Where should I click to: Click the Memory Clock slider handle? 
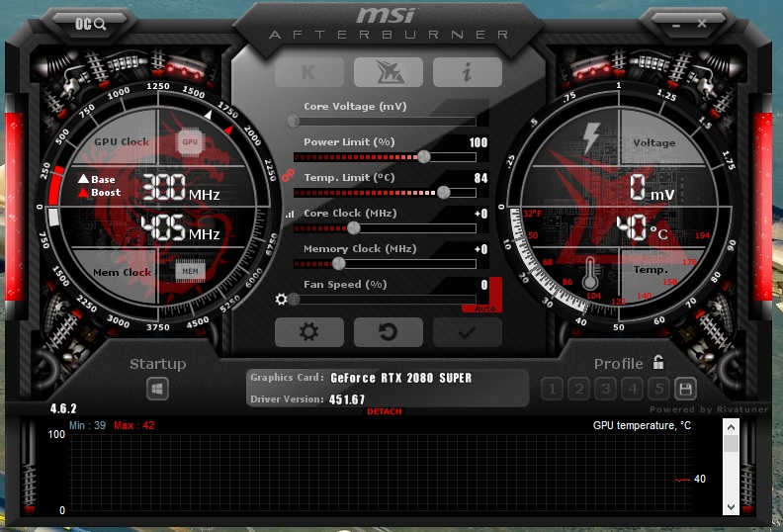click(x=338, y=264)
